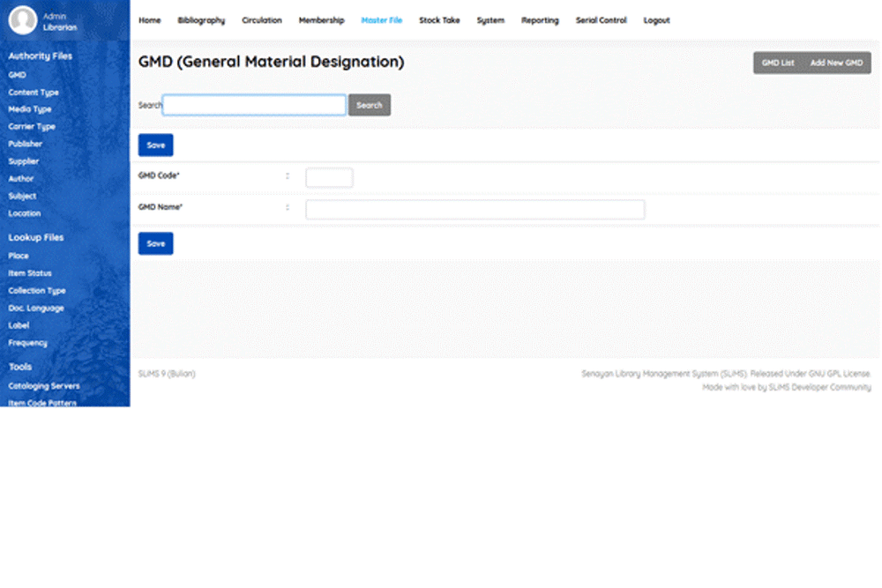Open the Stock Take module
Viewport: 882px width, 588px height.
coord(439,20)
